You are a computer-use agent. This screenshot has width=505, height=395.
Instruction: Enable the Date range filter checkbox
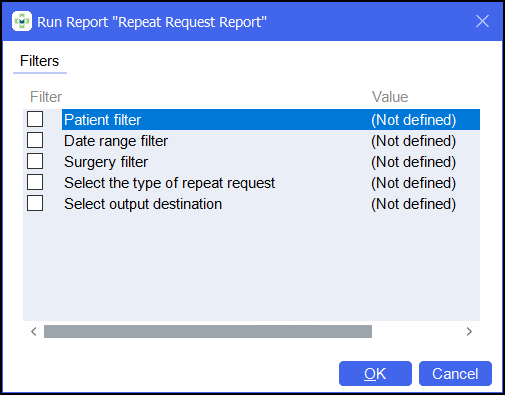point(35,140)
